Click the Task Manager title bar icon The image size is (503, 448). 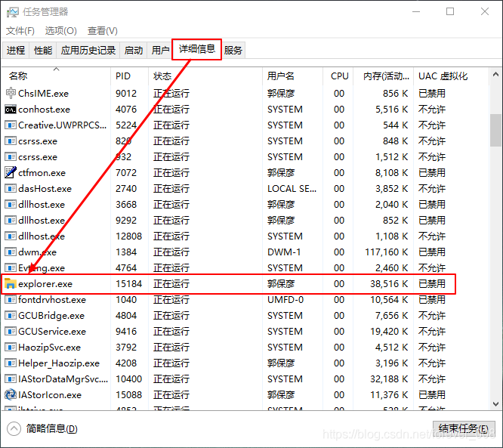13,12
